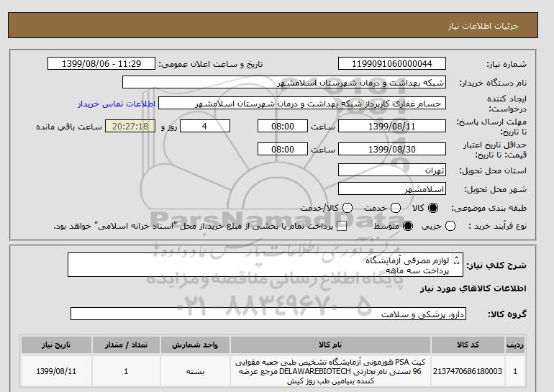Click the response deadline date 1399/08/11 field

(x=392, y=126)
